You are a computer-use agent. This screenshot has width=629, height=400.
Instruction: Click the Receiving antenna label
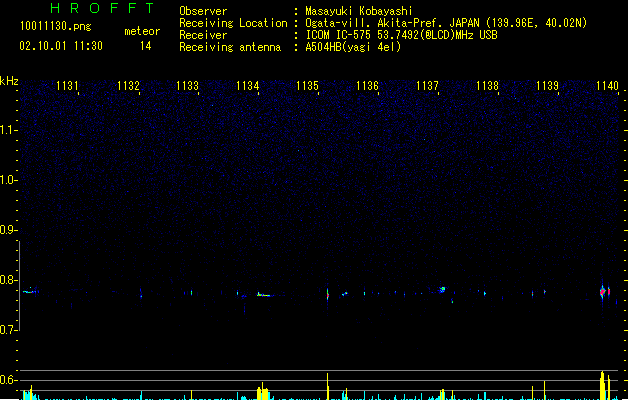pyautogui.click(x=230, y=47)
